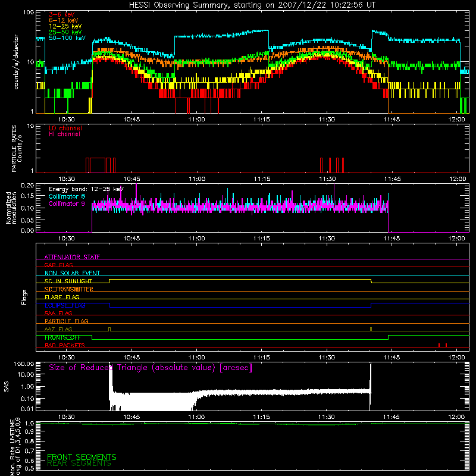Screen dimensions: 476x476
Task: Click the Mon. Rate LIVETIME axis label
Action: pyautogui.click(x=15, y=446)
